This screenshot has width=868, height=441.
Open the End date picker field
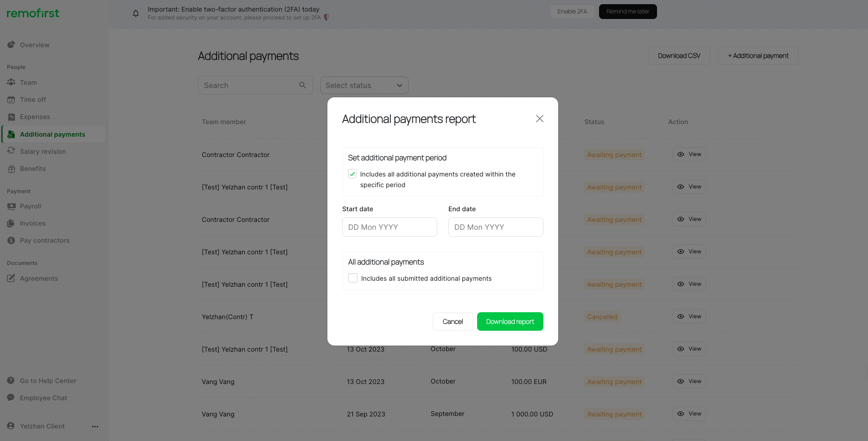pyautogui.click(x=496, y=227)
